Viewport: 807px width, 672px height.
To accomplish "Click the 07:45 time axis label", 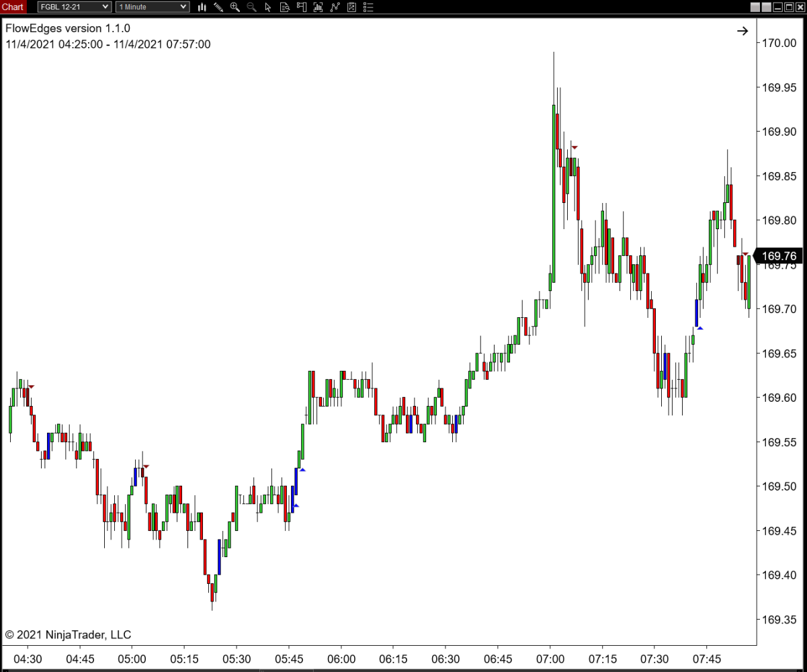I will click(x=707, y=659).
